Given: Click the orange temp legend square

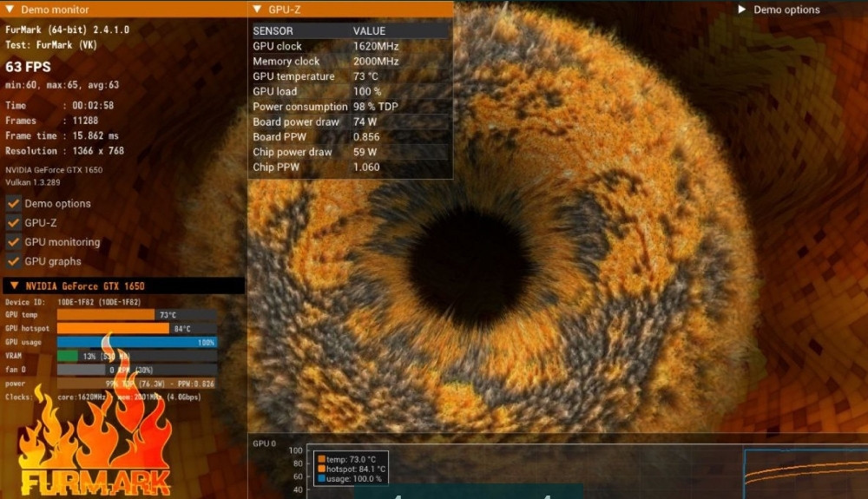Looking at the screenshot, I should pos(321,459).
